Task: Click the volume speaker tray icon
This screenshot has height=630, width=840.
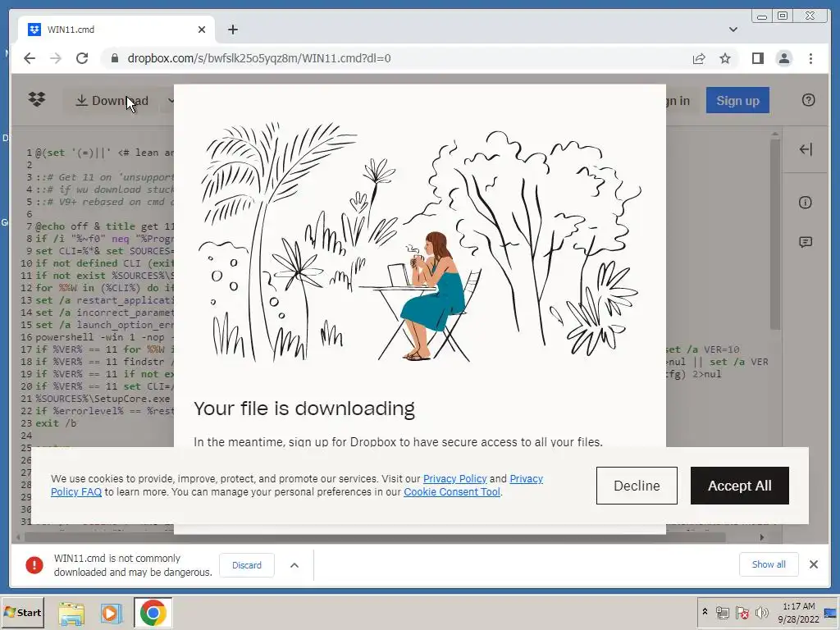Action: point(761,612)
